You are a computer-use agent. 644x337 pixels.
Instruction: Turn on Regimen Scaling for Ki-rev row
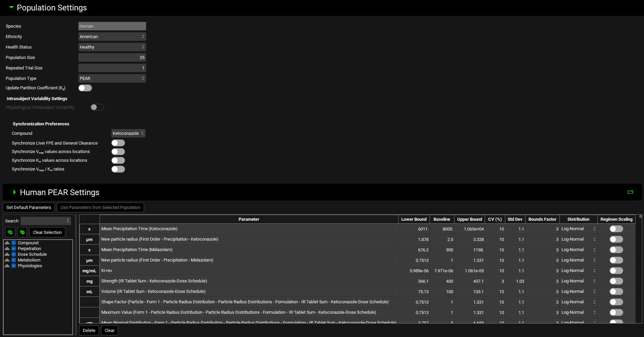(616, 271)
